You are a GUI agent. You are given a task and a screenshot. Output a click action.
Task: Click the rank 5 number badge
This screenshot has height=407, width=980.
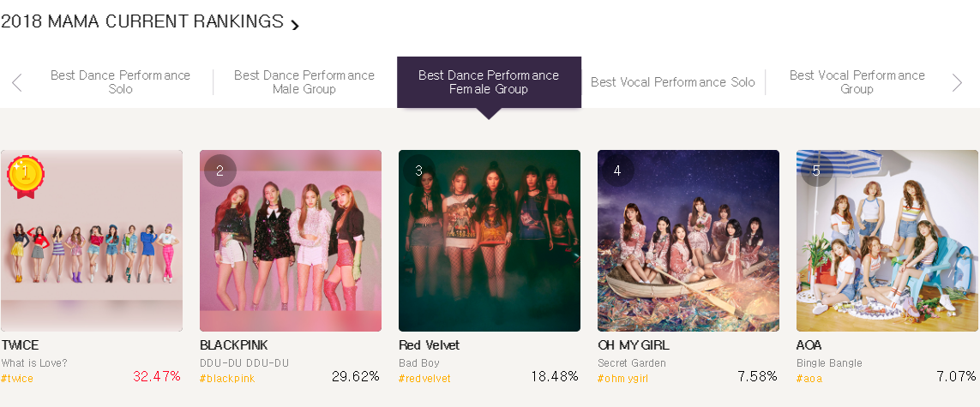click(x=816, y=171)
